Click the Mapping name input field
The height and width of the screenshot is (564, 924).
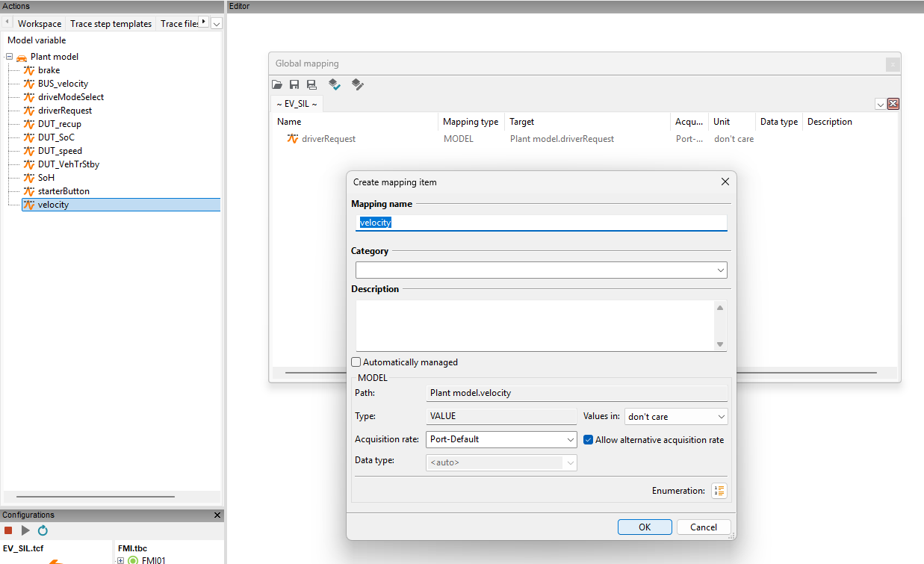point(542,222)
